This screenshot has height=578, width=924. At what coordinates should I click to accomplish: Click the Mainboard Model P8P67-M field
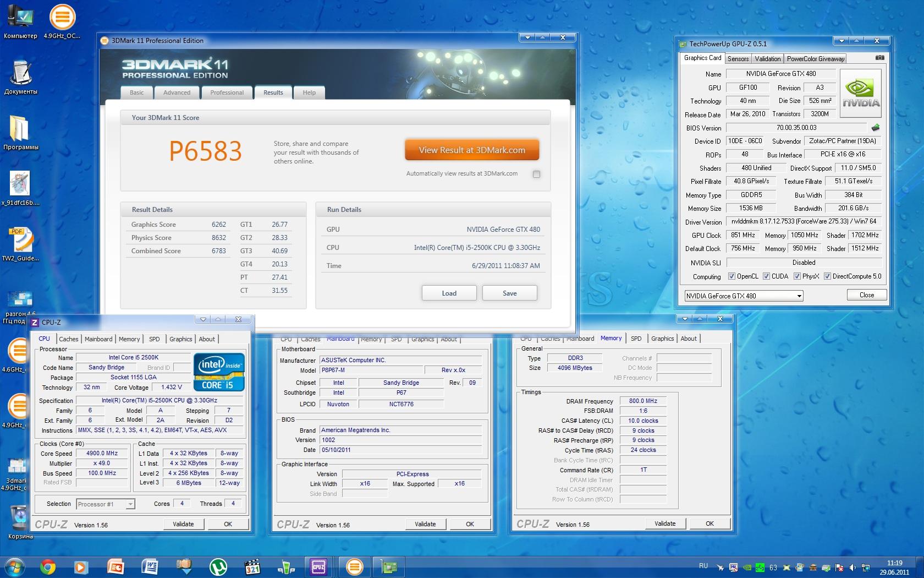tap(371, 370)
